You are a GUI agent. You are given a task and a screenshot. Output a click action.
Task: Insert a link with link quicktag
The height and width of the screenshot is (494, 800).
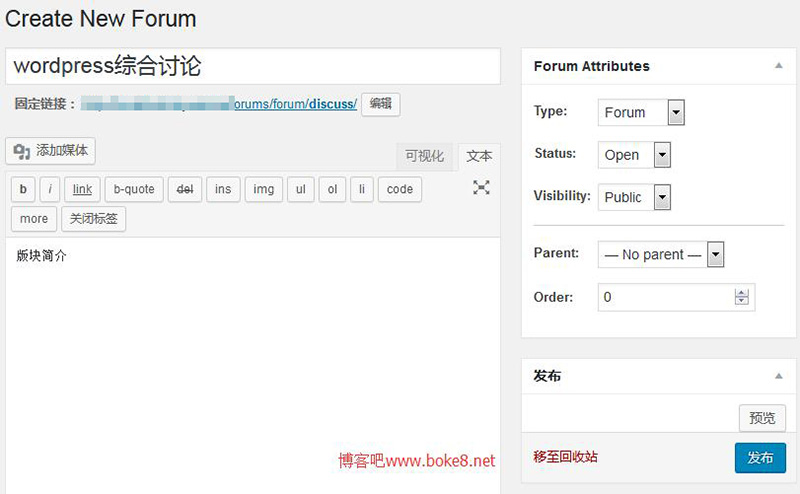point(82,189)
